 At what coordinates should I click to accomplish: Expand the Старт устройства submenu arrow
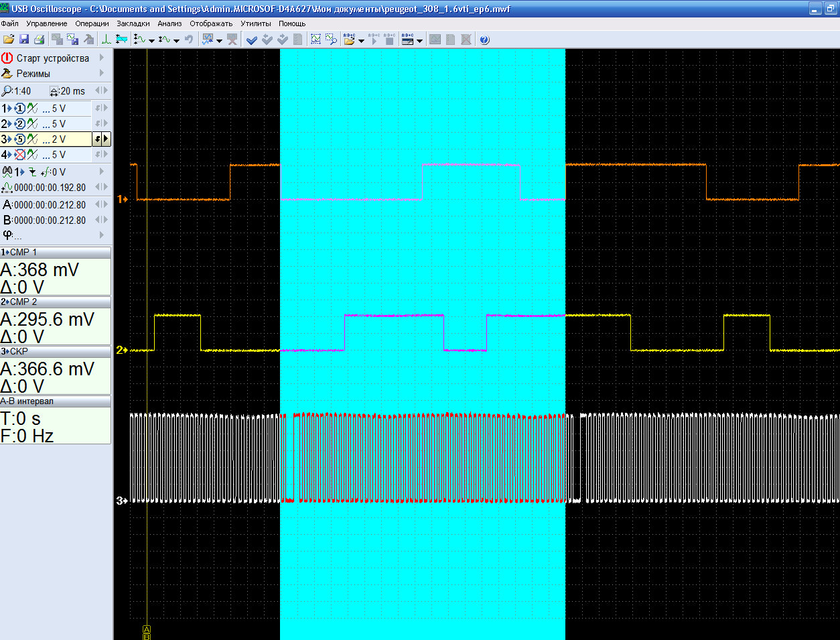[x=102, y=58]
